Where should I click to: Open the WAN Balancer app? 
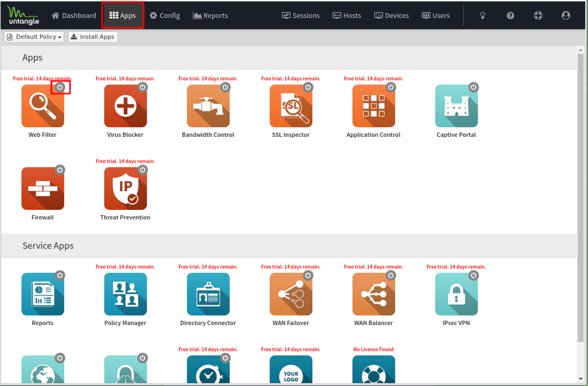tap(373, 294)
